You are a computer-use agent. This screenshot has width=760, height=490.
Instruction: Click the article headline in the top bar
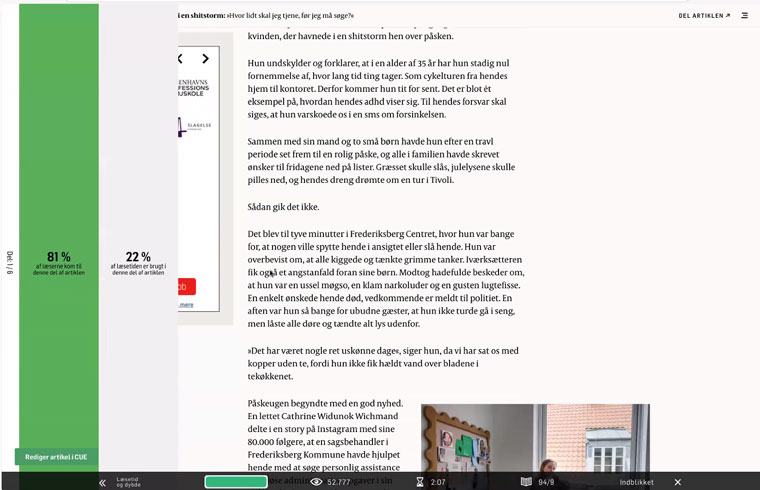[x=266, y=16]
